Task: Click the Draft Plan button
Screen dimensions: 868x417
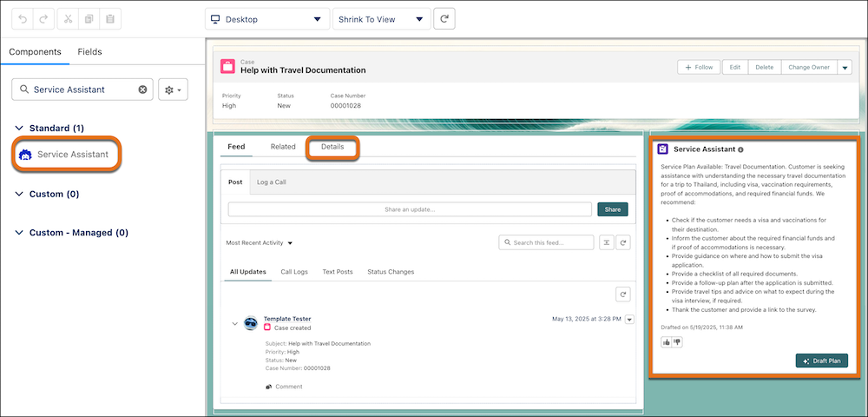Action: (x=821, y=361)
